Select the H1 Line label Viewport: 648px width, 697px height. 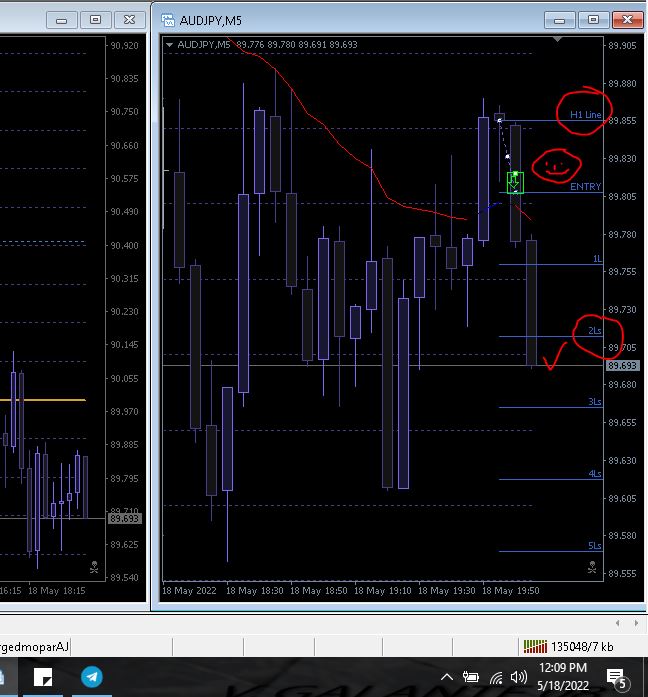(585, 114)
